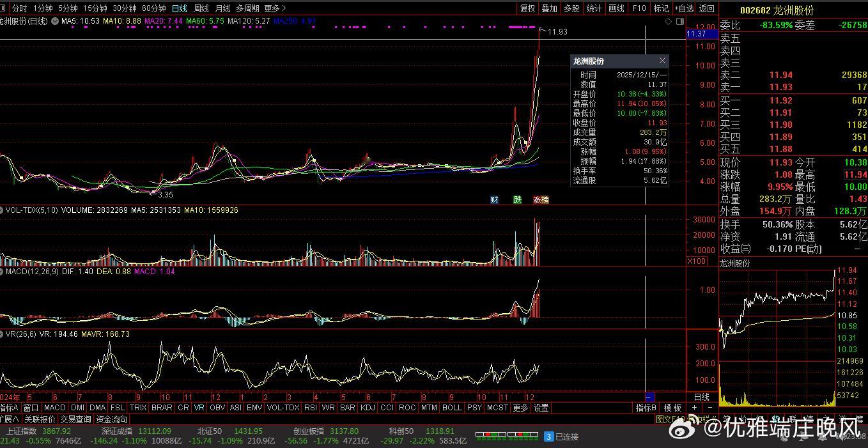
Task: Select the ASI indicator tab
Action: 236,408
